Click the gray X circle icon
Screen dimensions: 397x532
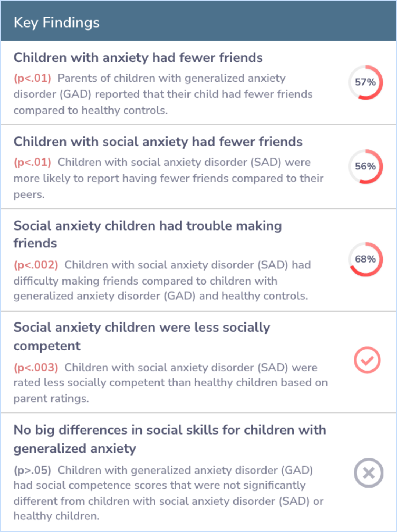click(368, 473)
